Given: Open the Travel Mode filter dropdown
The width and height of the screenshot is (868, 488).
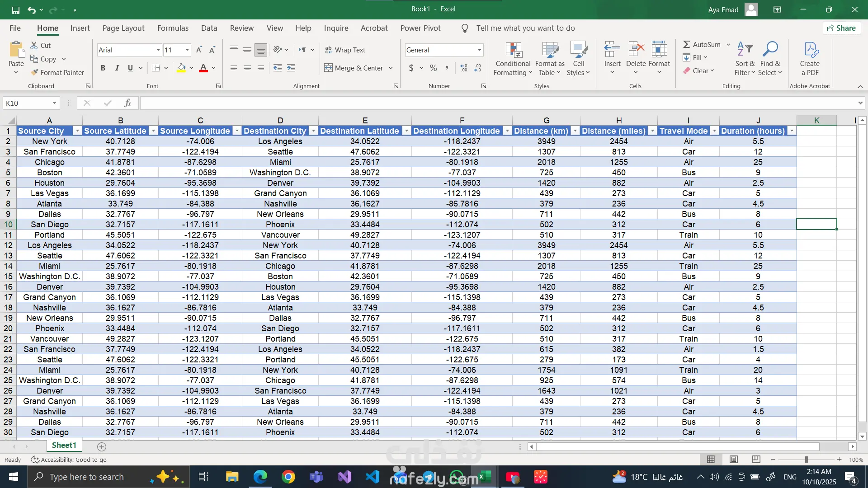Looking at the screenshot, I should 714,131.
